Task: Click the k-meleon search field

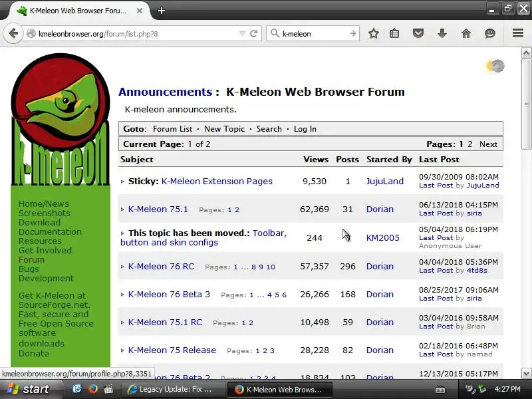Action: (314, 34)
